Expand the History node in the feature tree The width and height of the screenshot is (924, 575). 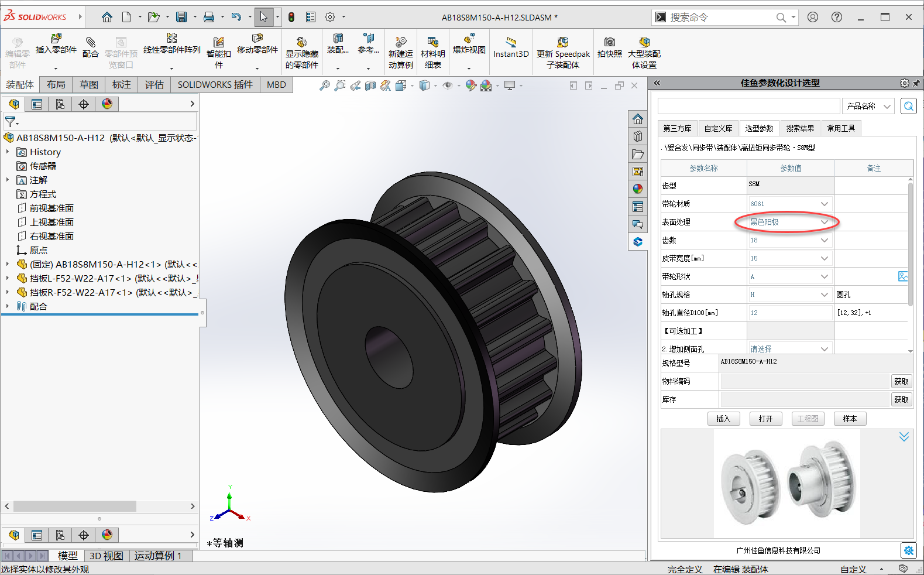[8, 152]
